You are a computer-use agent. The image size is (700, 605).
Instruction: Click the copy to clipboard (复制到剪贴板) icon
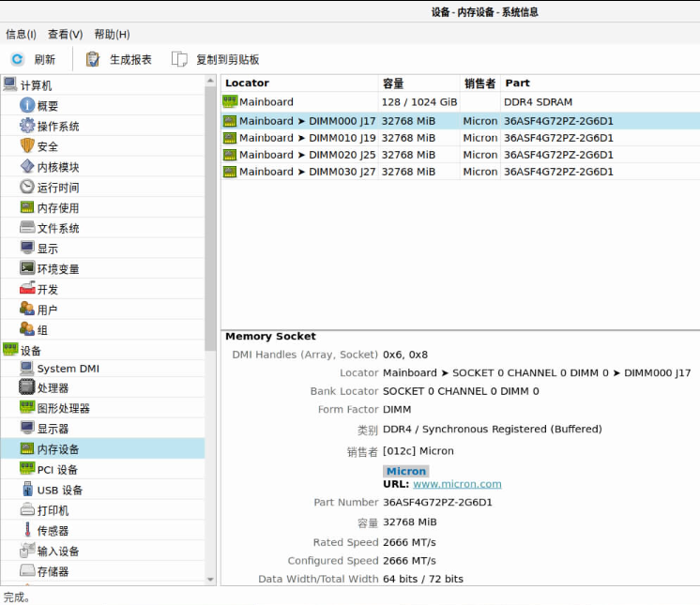pyautogui.click(x=179, y=59)
